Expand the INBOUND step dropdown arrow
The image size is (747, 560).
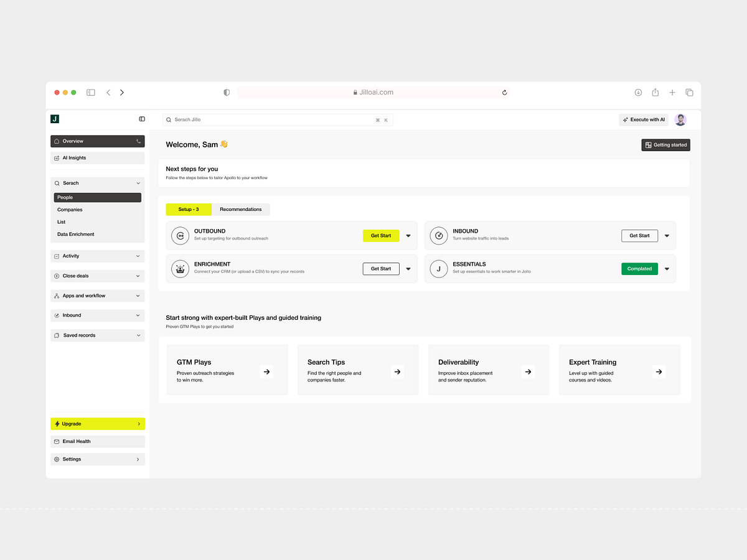(667, 236)
